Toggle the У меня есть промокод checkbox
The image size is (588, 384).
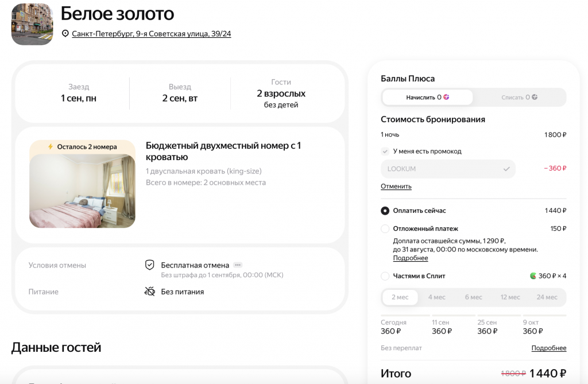385,151
